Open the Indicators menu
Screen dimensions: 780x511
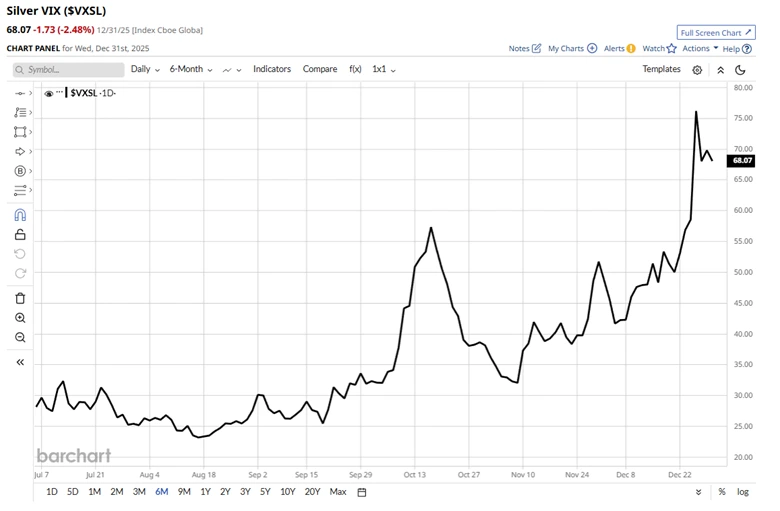[x=272, y=69]
